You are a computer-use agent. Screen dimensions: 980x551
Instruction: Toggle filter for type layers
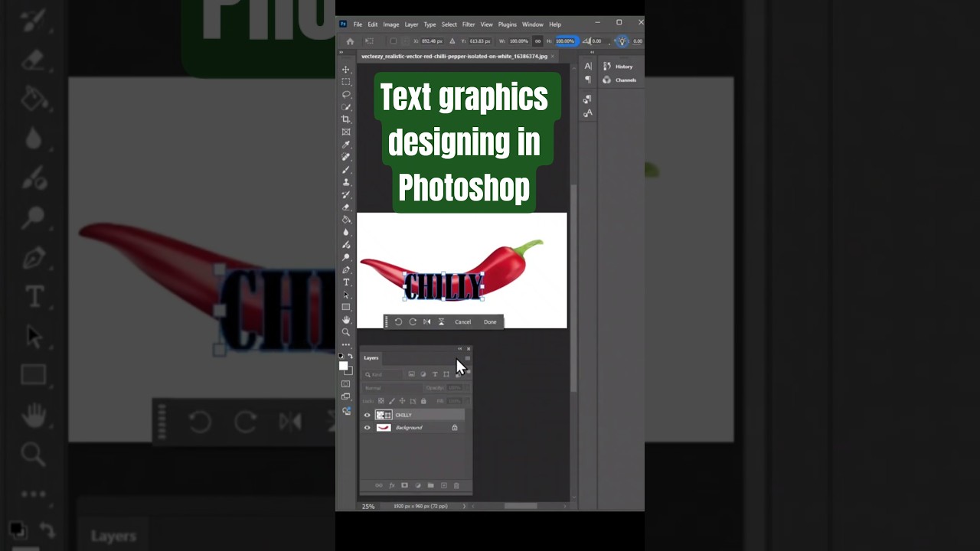[x=435, y=374]
